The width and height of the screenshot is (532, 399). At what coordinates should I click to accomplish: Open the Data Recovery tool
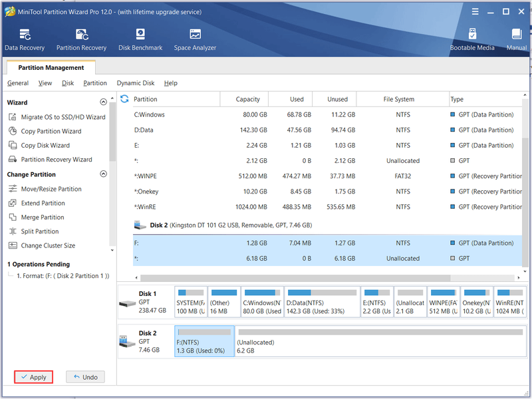point(25,40)
